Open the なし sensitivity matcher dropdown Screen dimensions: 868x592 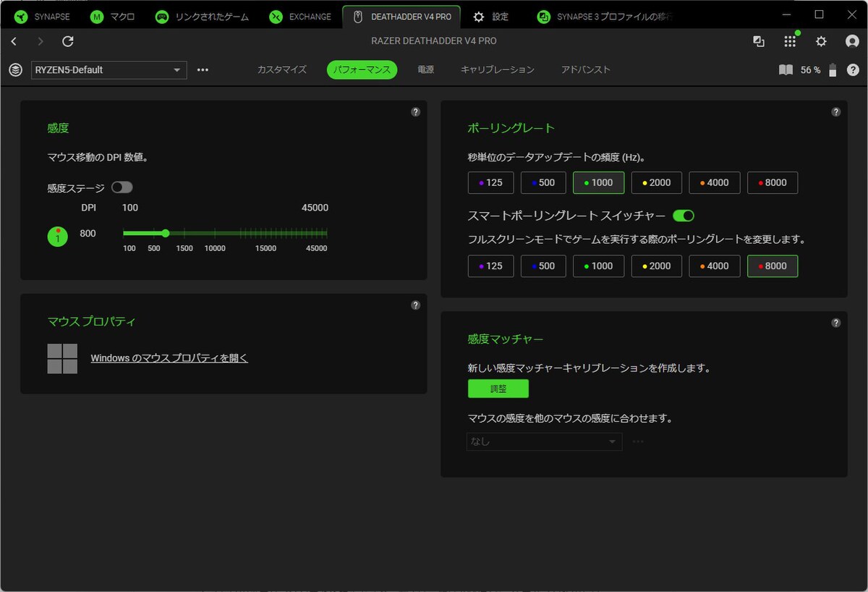544,441
